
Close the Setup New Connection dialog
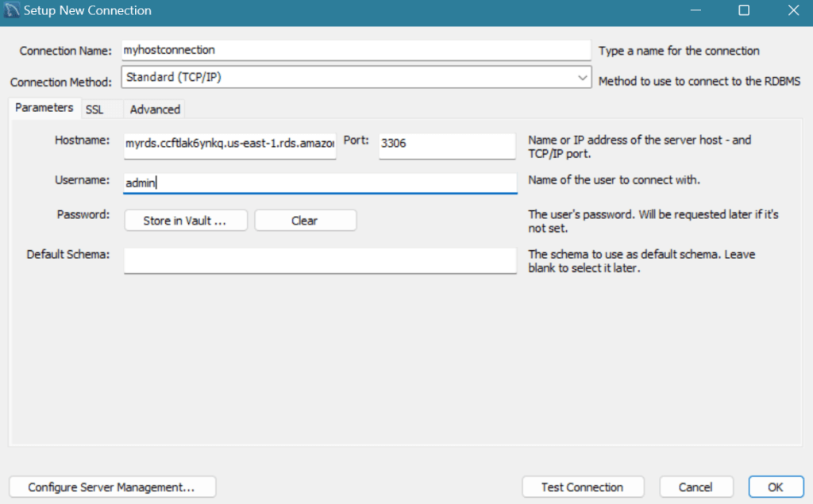tap(793, 10)
